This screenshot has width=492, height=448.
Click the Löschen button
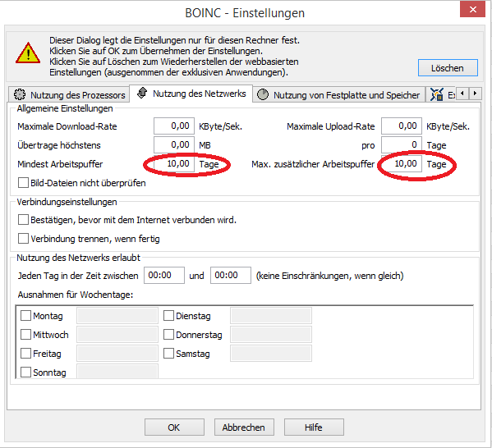(448, 68)
